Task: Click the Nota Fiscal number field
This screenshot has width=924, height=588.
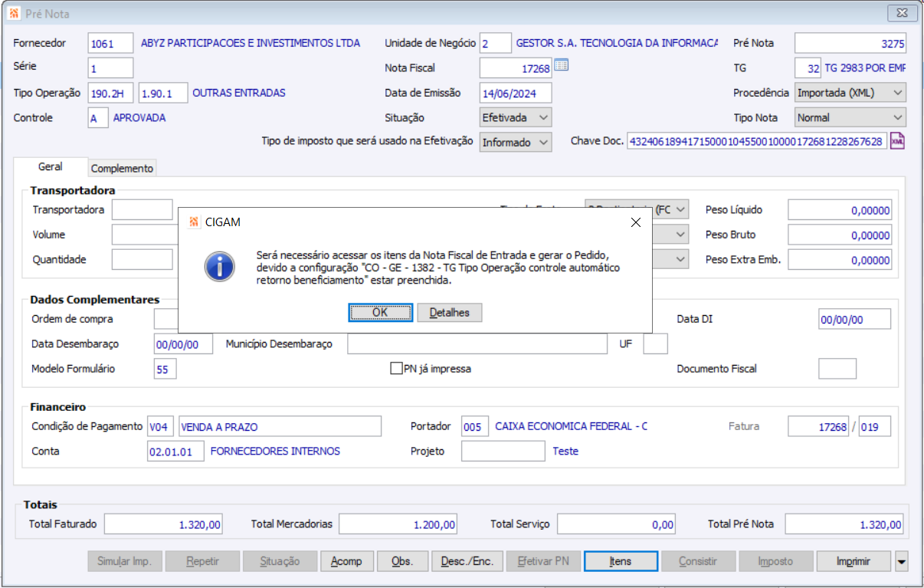Action: pos(516,67)
